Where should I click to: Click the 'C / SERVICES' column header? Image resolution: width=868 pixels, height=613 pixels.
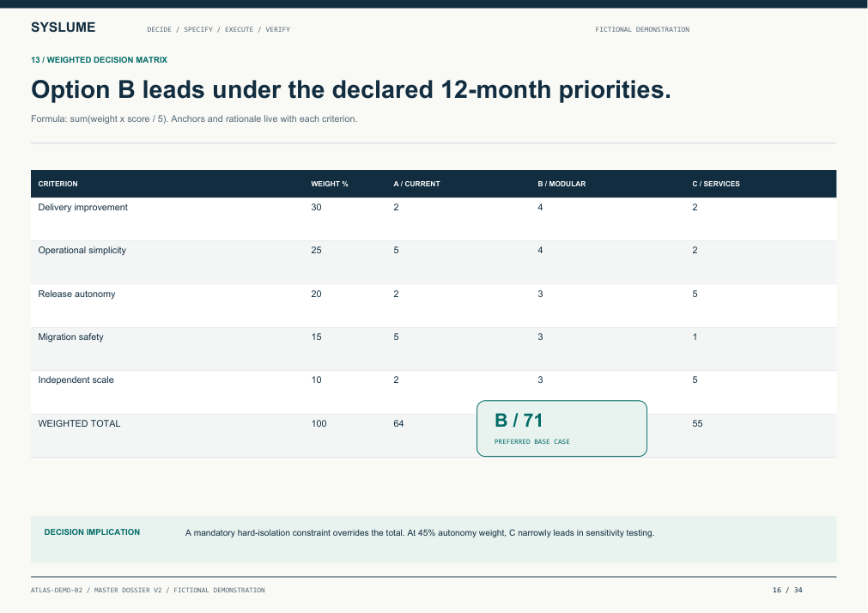(716, 184)
